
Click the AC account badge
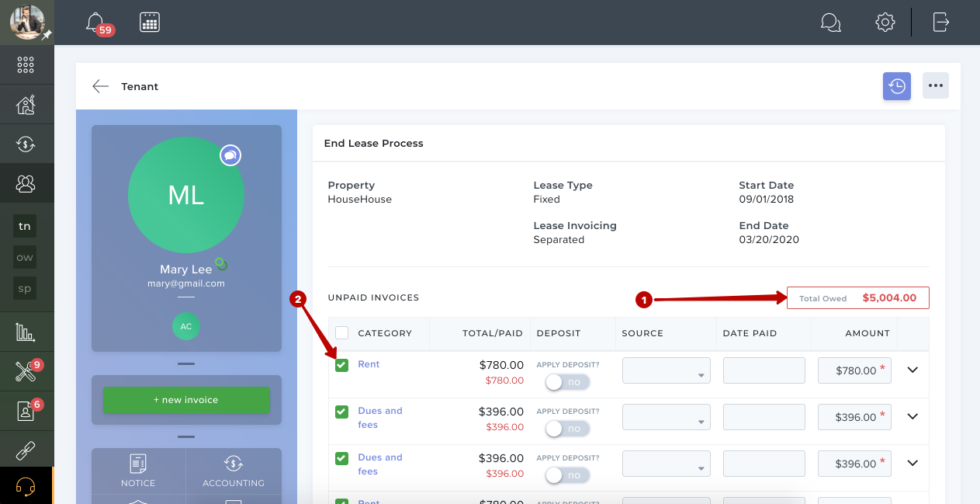point(186,326)
